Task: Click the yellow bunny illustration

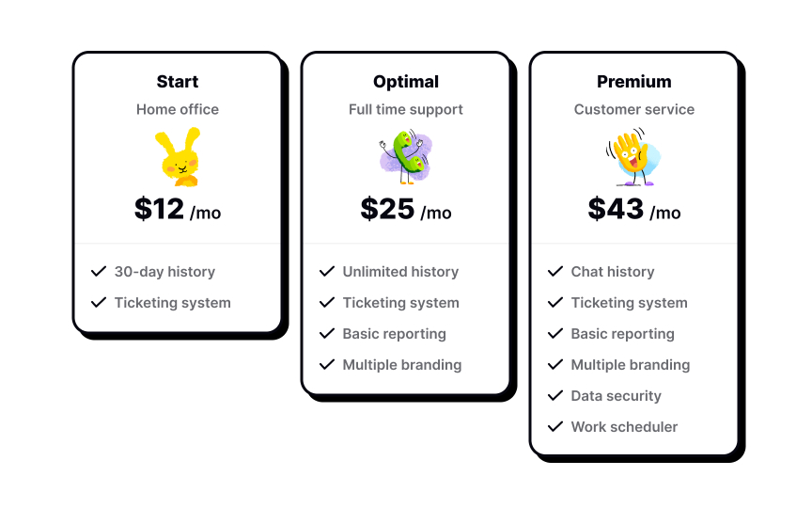Action: 178,157
